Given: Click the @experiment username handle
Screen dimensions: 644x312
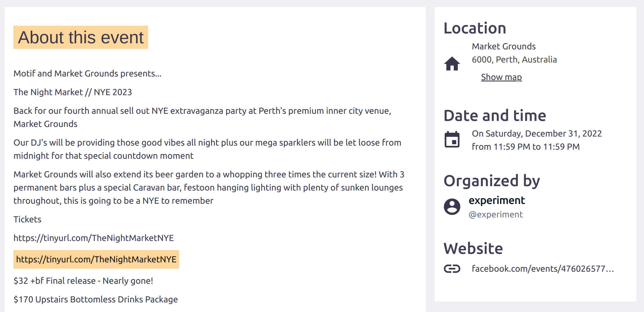Looking at the screenshot, I should [496, 214].
